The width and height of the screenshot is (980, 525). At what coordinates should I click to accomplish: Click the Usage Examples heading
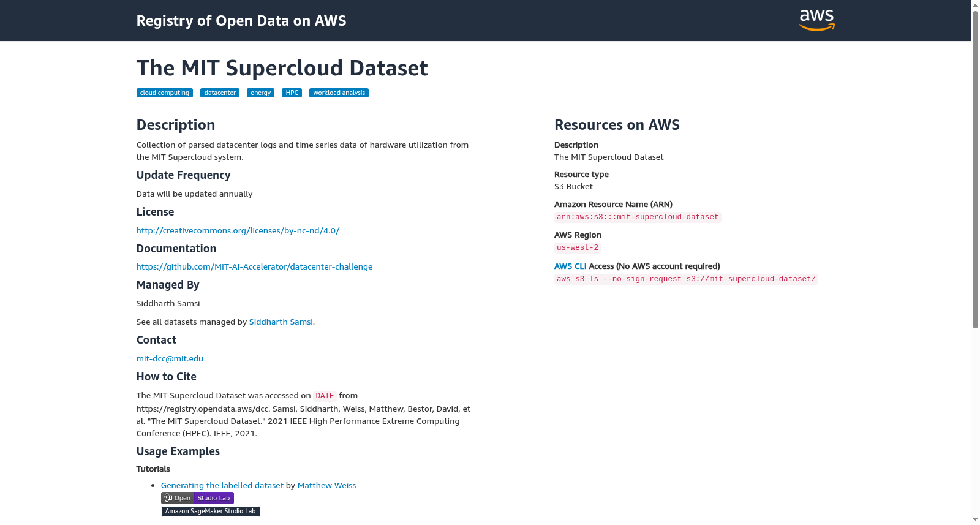click(178, 451)
